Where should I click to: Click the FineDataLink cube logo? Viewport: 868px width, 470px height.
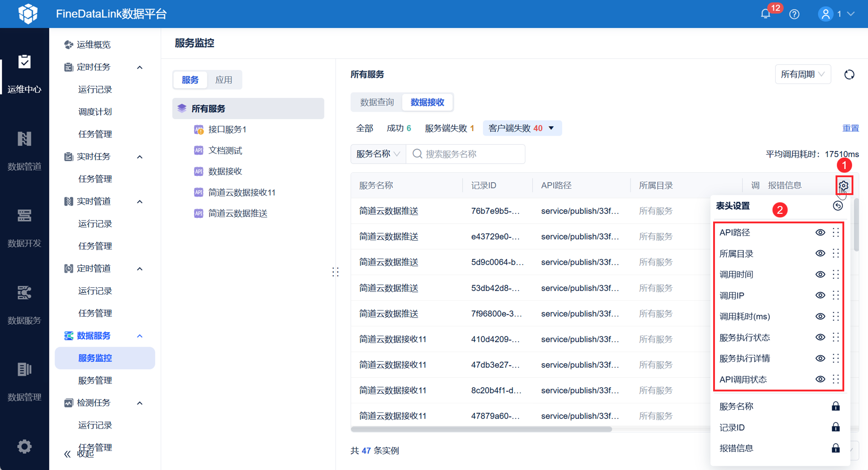click(x=28, y=14)
